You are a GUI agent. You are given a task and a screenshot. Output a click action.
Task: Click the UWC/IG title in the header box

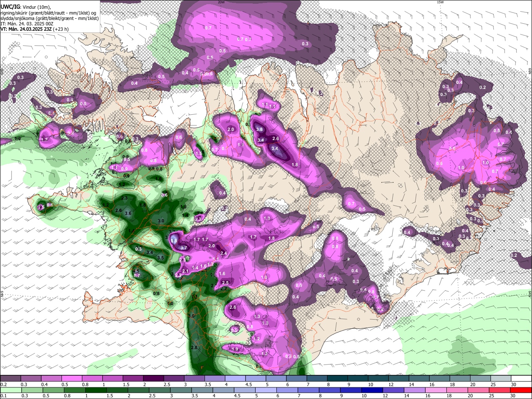coord(10,7)
